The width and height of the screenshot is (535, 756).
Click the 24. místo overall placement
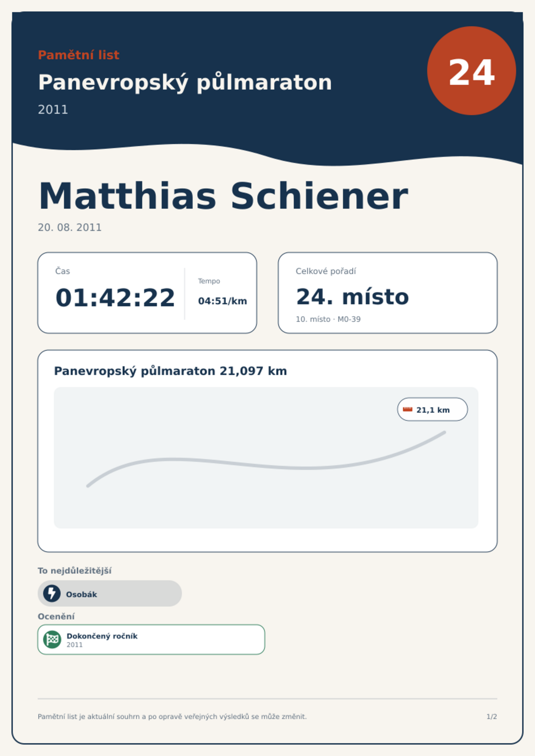[x=352, y=297]
